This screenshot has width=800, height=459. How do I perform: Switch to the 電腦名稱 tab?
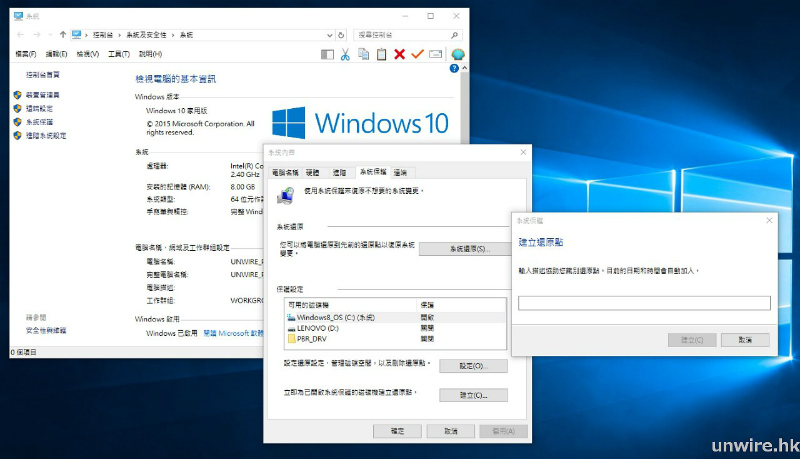pos(285,173)
